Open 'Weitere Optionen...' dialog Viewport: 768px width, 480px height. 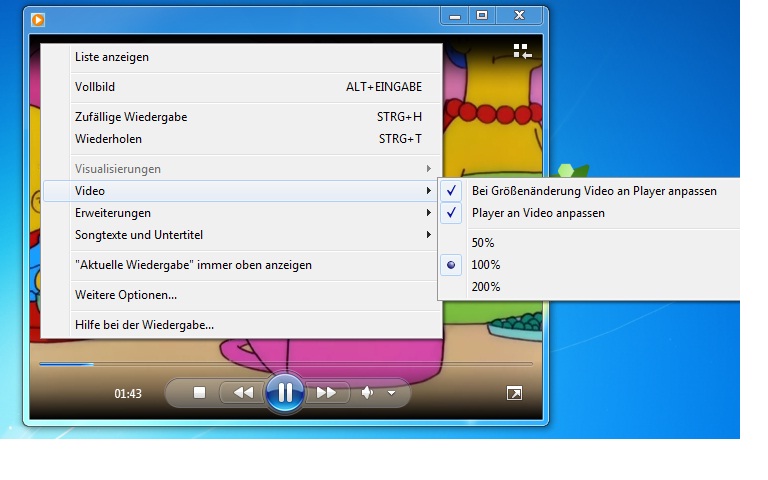click(126, 295)
